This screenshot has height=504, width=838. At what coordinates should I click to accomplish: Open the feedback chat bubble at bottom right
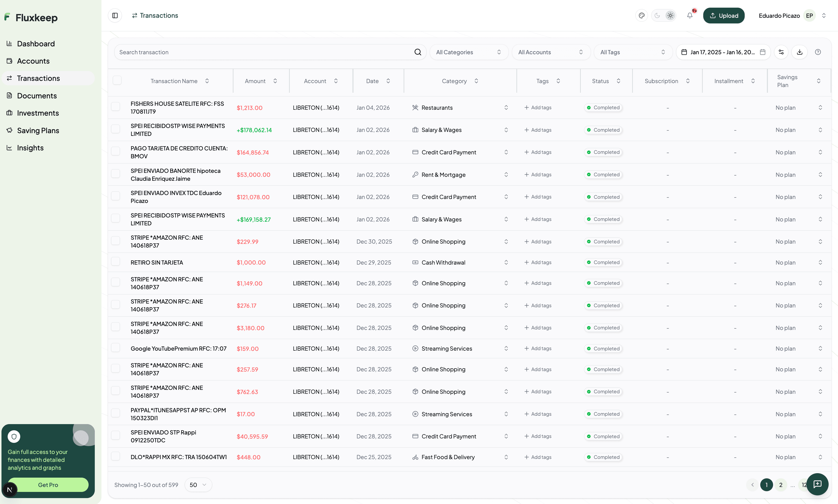click(x=818, y=484)
